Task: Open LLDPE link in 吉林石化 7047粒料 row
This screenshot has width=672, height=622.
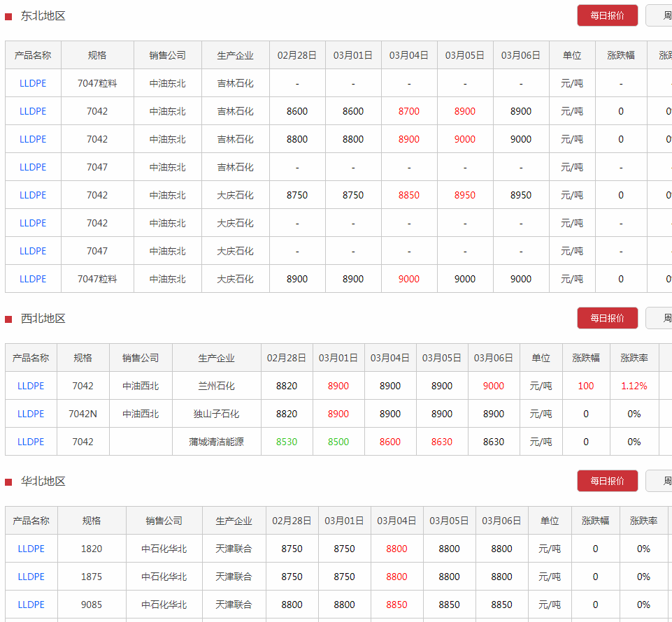Action: [x=33, y=84]
